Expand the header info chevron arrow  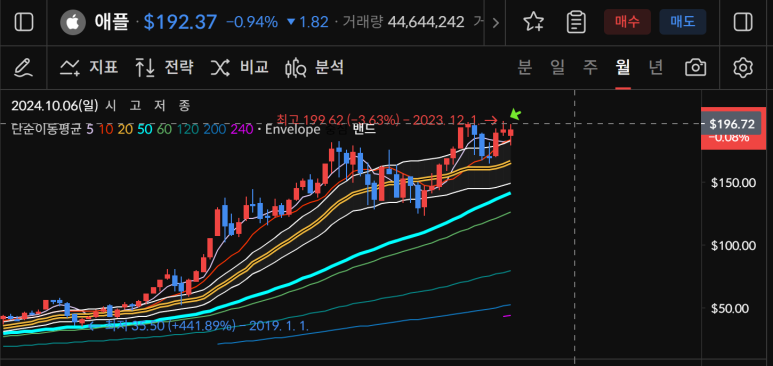[x=495, y=22]
